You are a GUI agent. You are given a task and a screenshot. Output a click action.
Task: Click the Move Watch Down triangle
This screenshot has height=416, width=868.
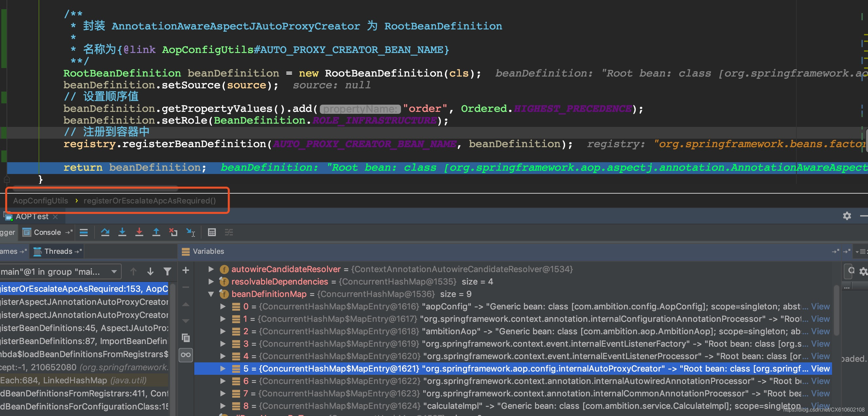(x=186, y=321)
